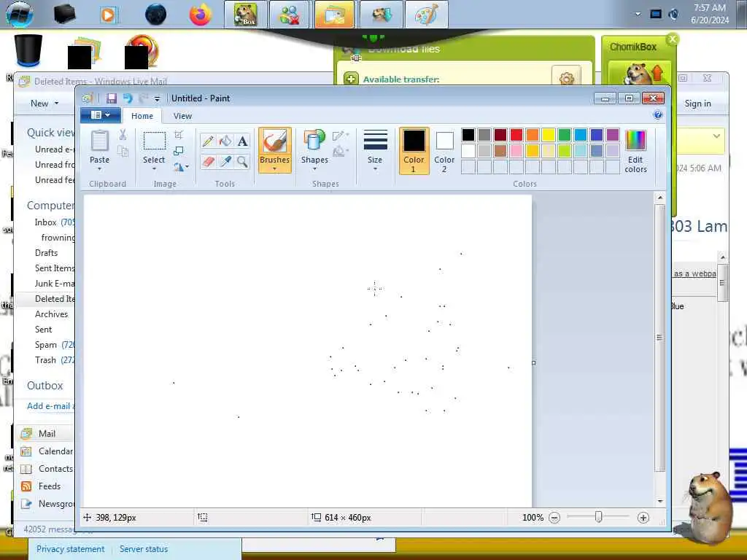
Task: Open the shape Outline dropdown
Action: 340,136
